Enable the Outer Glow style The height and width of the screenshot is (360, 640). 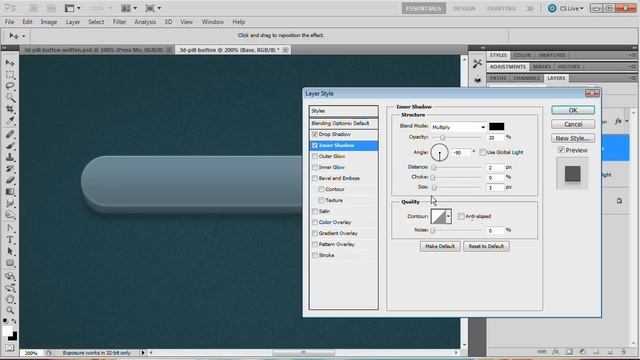pos(315,156)
